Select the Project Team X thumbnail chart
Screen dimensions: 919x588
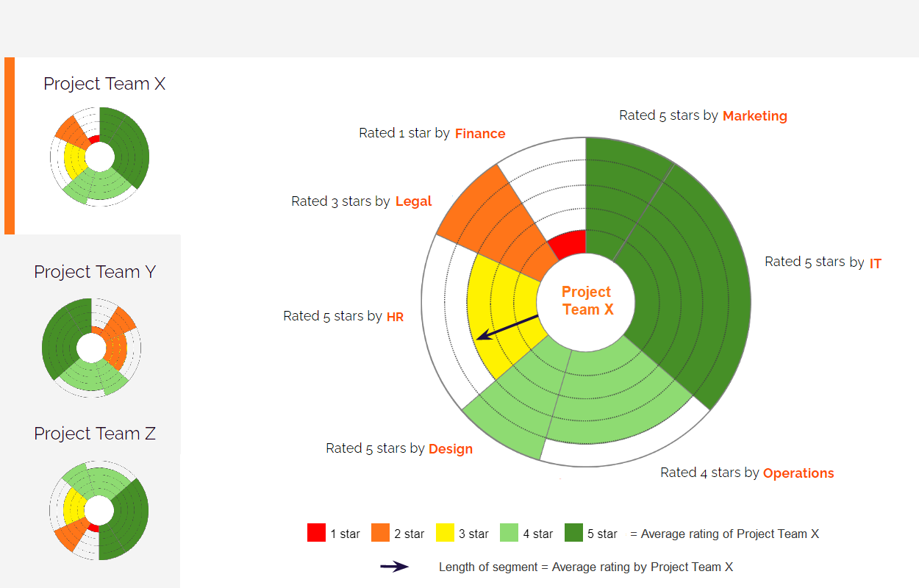tap(99, 157)
